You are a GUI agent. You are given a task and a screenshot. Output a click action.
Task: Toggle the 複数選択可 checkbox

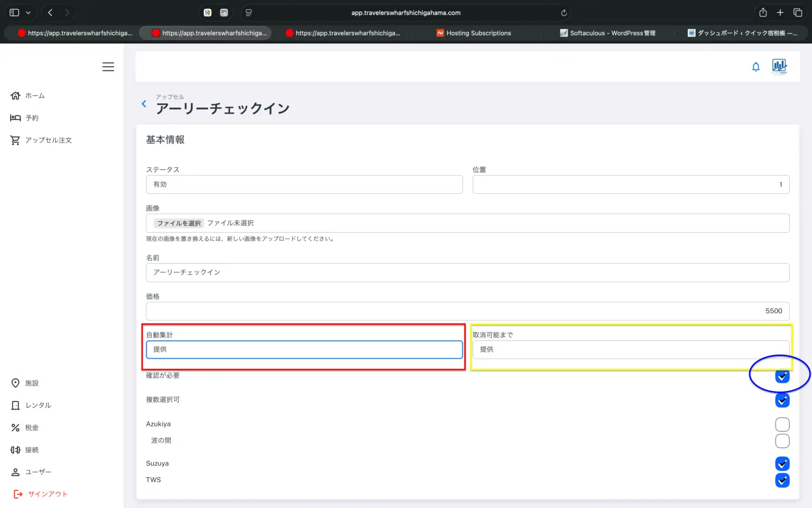pos(782,400)
